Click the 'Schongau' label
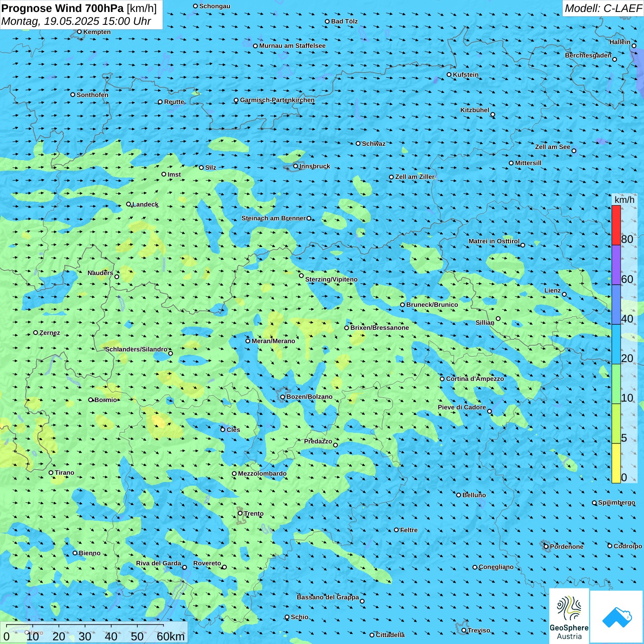 click(x=215, y=6)
